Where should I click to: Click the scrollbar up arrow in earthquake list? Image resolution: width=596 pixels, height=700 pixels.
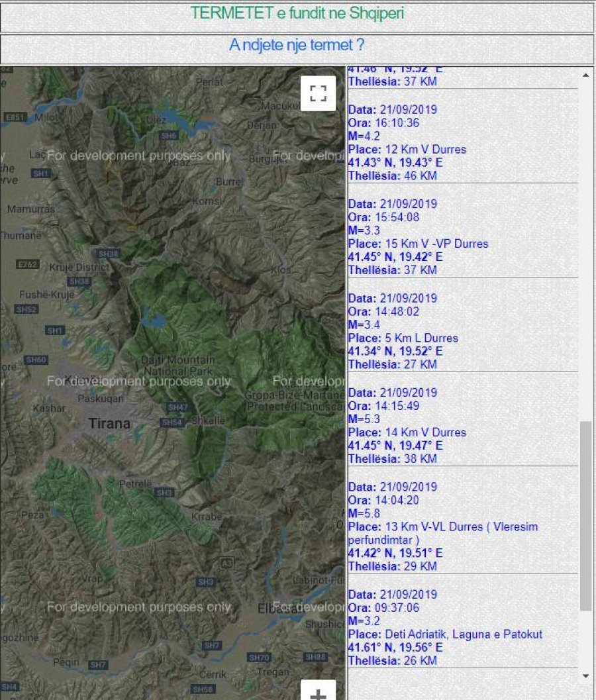coord(585,75)
